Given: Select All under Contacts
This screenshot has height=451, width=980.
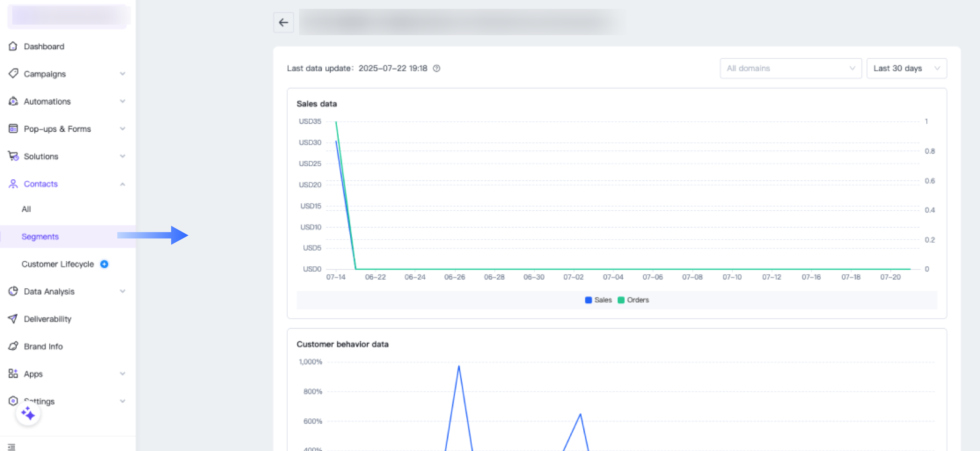Looking at the screenshot, I should point(26,209).
